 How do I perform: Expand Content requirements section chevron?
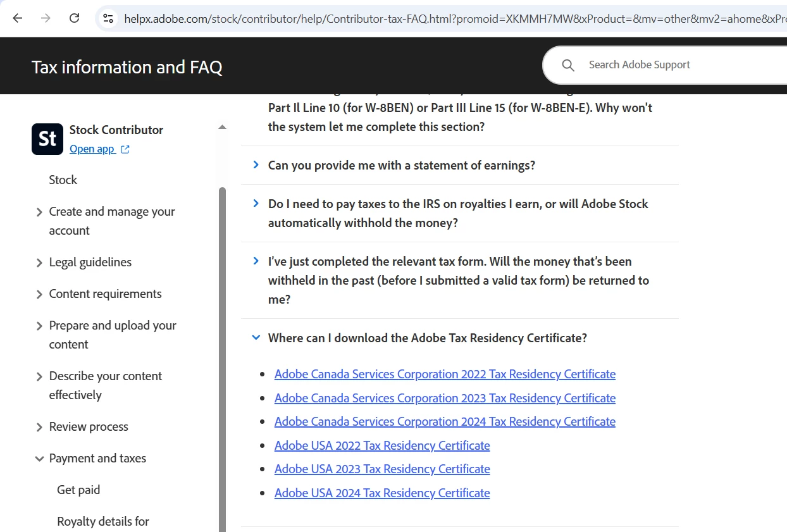39,295
